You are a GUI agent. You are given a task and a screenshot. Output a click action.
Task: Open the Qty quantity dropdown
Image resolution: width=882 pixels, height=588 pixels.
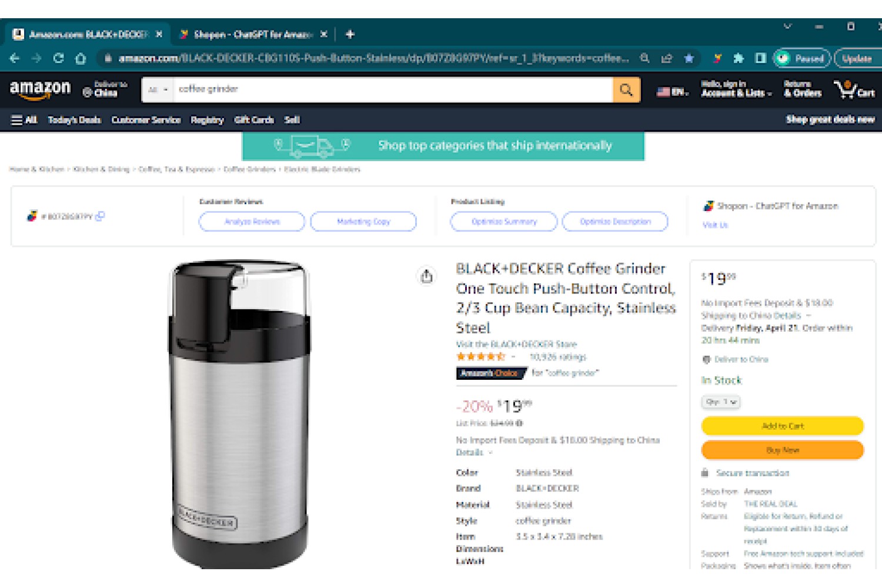click(721, 402)
